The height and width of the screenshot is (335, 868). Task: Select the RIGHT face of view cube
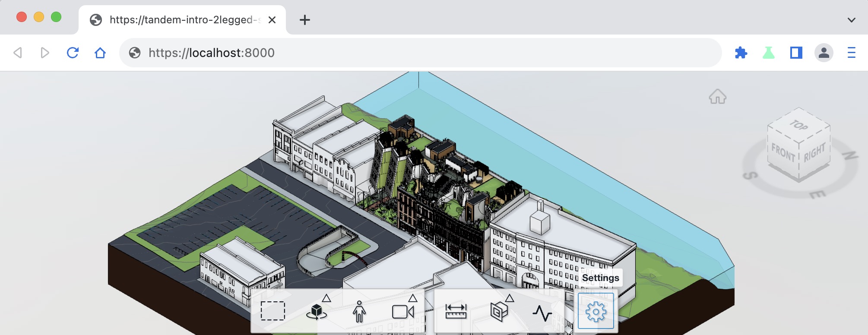tap(815, 152)
